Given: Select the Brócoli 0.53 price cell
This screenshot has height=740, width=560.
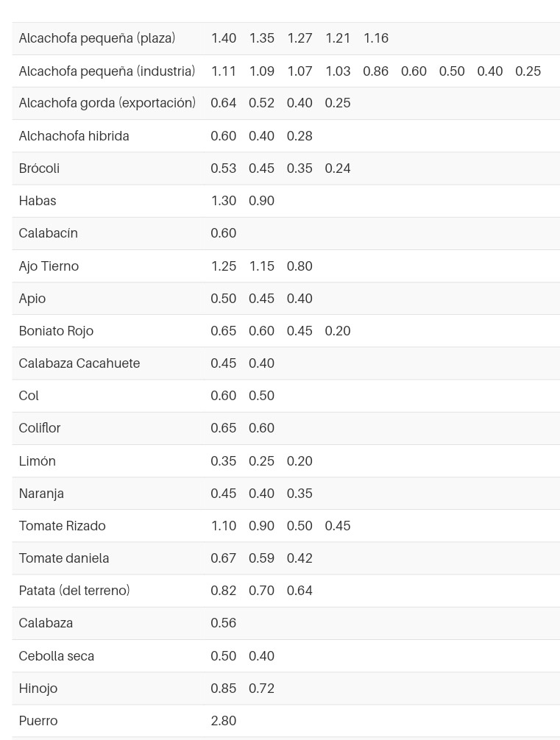Looking at the screenshot, I should pos(224,168).
